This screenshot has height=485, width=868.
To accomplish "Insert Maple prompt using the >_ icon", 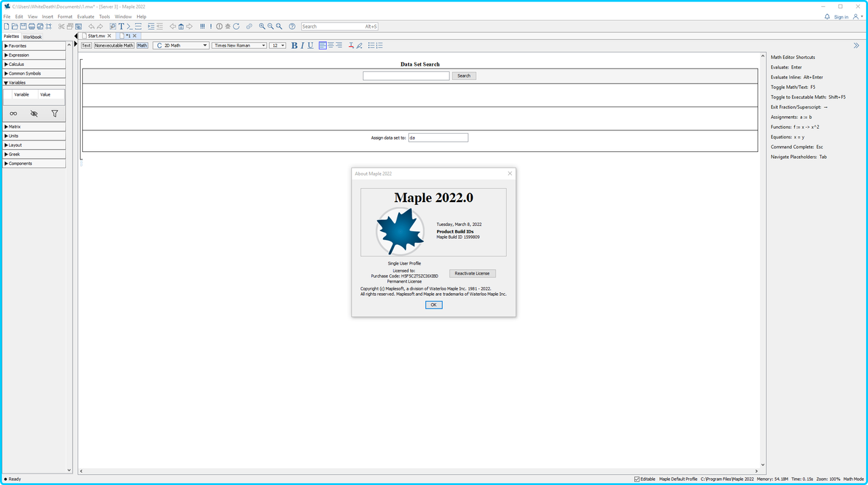I will 130,26.
